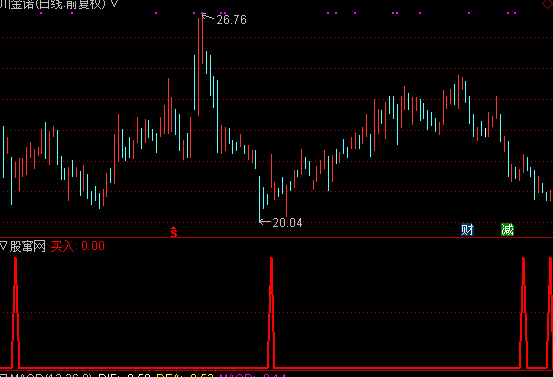Click the magenta dot above the 26.76 peak
The width and height of the screenshot is (553, 377).
(202, 13)
